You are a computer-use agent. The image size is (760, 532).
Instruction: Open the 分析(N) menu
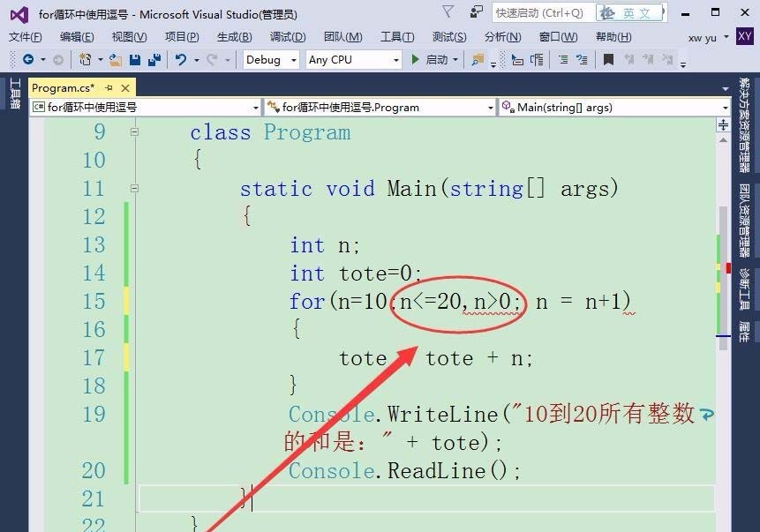[x=502, y=37]
